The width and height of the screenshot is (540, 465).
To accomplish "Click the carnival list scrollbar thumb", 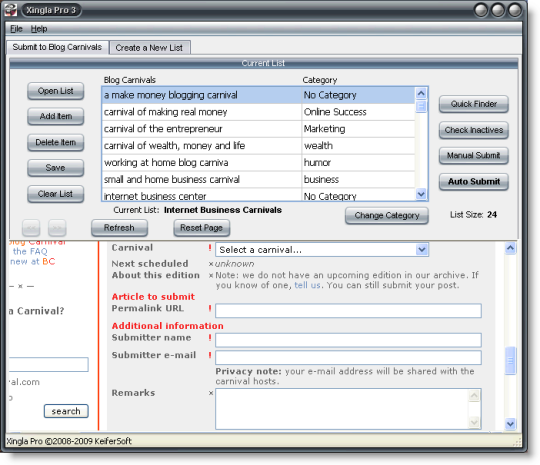I will 421,106.
